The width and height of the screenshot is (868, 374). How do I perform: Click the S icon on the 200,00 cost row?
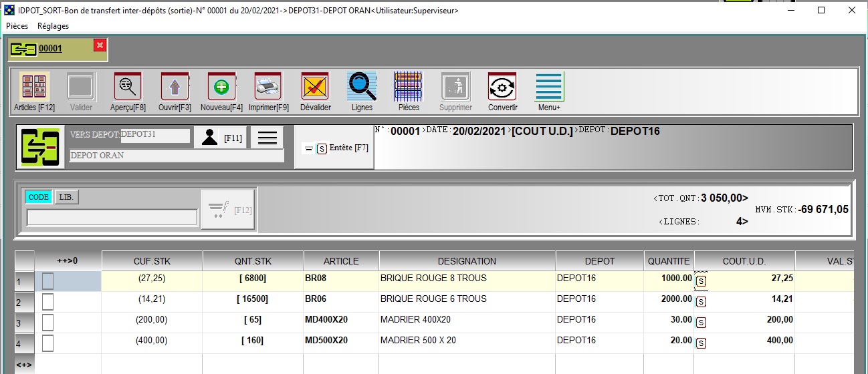coord(701,323)
